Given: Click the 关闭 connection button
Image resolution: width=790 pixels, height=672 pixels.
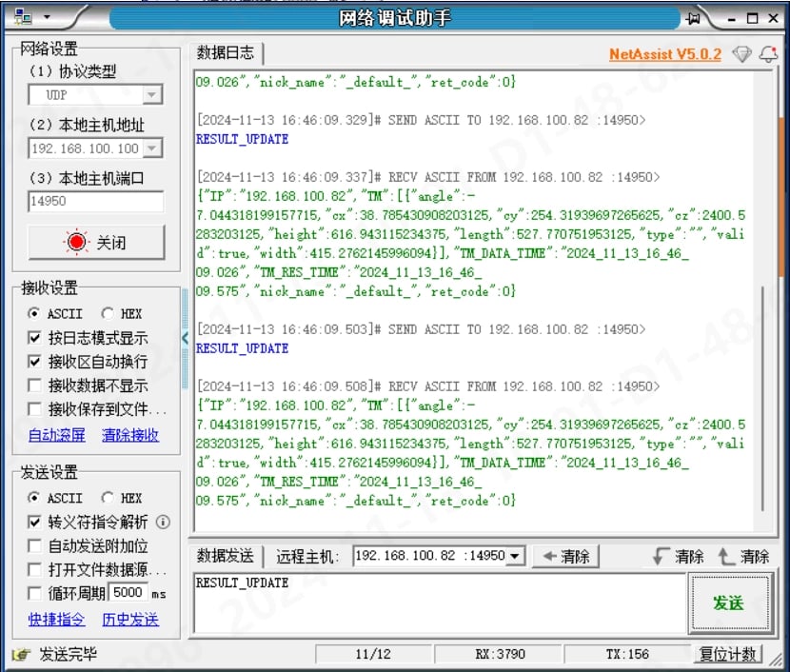Looking at the screenshot, I should pyautogui.click(x=96, y=243).
